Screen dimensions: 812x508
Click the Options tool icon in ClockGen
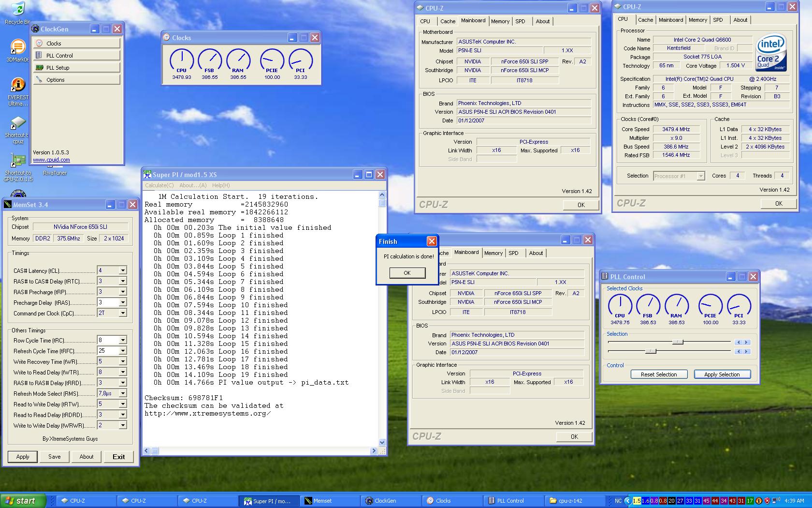(x=39, y=79)
